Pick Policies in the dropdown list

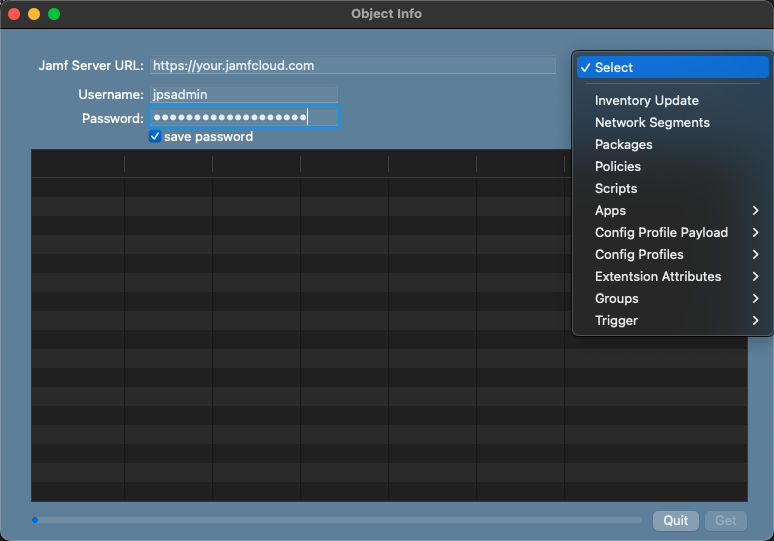coord(672,166)
